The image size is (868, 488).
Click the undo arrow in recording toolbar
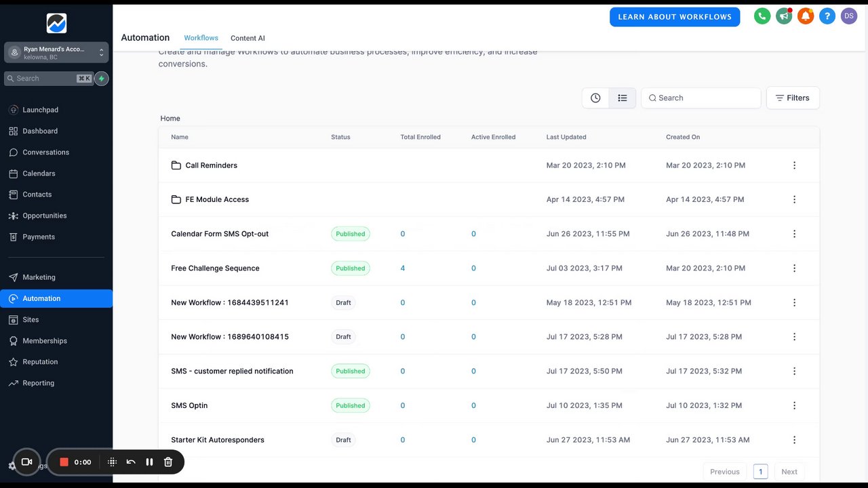(x=131, y=462)
